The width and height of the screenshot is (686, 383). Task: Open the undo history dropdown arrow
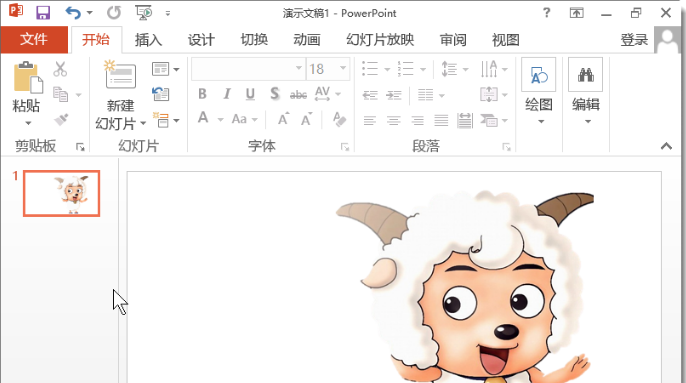[x=90, y=13]
